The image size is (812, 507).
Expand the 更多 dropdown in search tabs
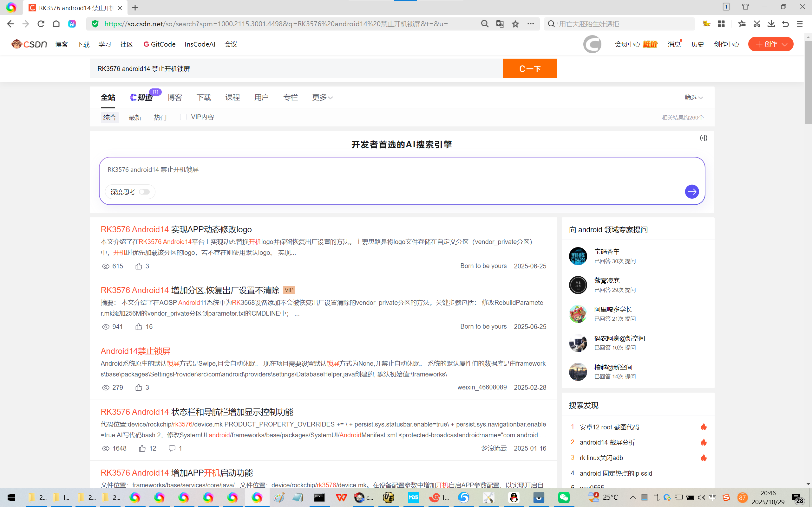(322, 98)
